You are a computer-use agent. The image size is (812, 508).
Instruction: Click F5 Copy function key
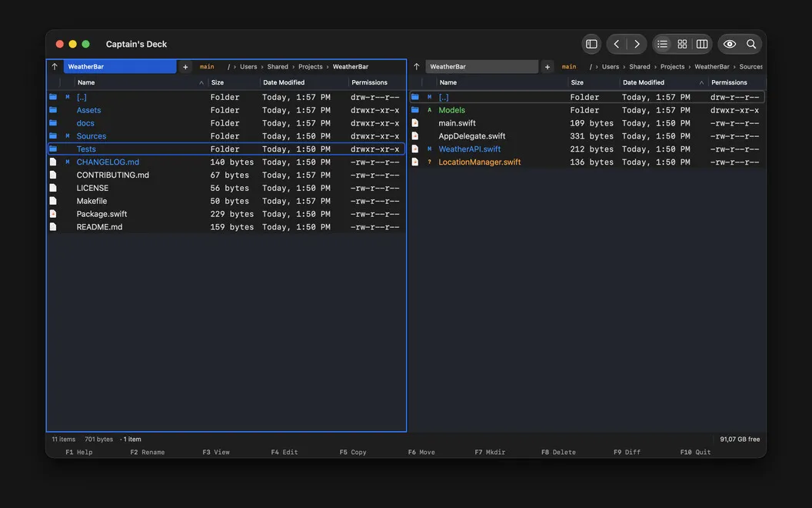353,452
